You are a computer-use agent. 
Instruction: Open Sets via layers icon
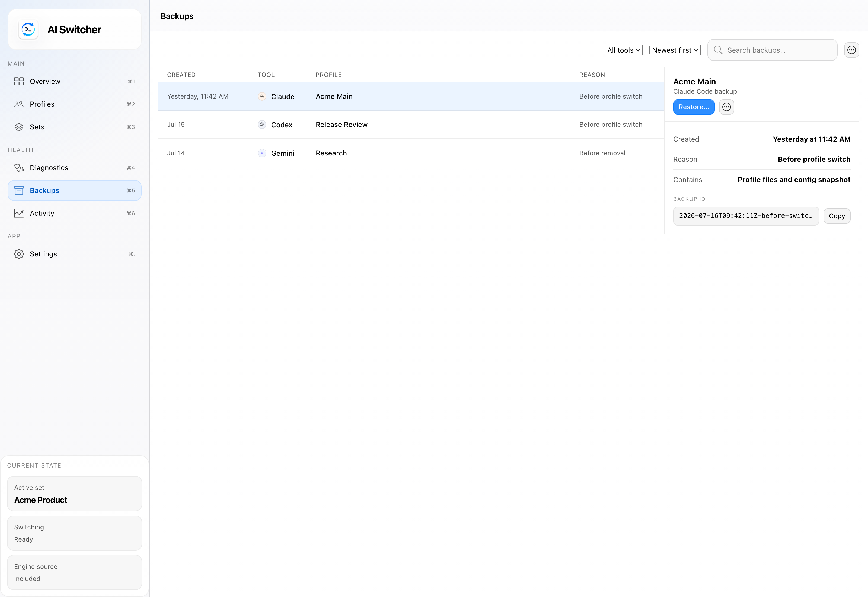(19, 127)
